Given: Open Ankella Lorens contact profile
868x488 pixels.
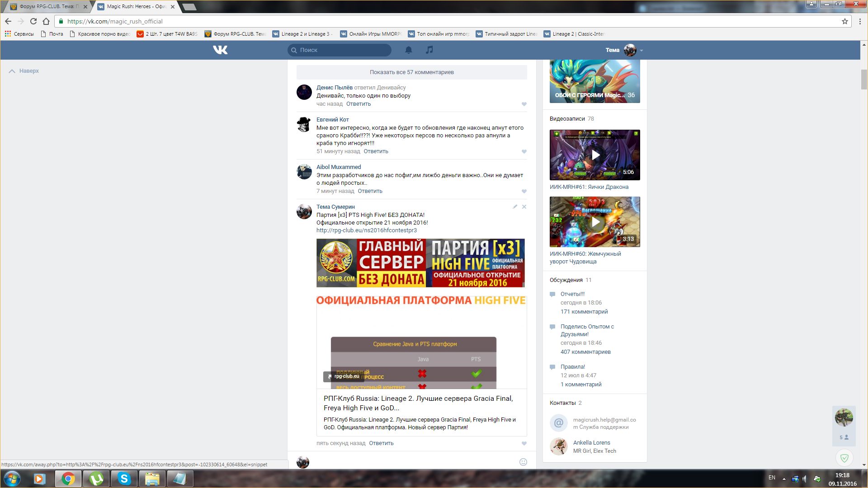Looking at the screenshot, I should click(592, 443).
